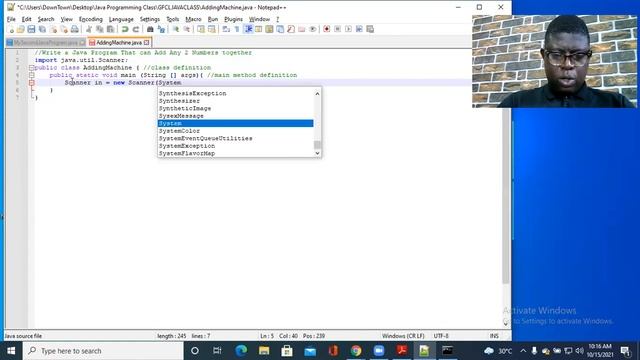Image resolution: width=640 pixels, height=360 pixels.
Task: Open the Language menu
Action: pos(121,19)
